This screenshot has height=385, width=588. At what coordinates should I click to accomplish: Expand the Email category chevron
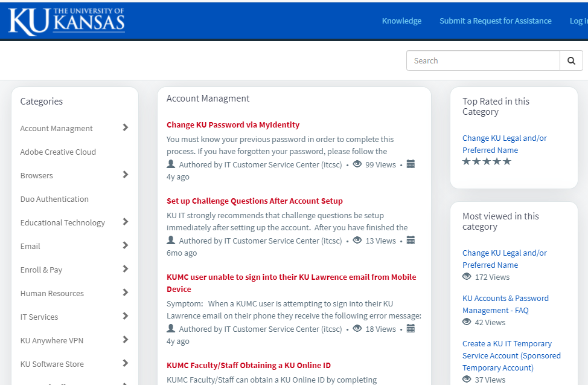point(126,245)
